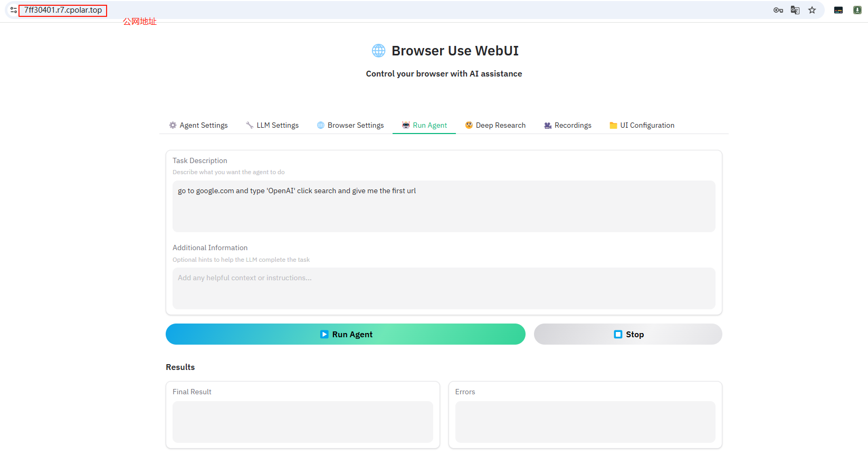Click the translate page icon
Screen dimensions: 868x456
click(x=795, y=10)
